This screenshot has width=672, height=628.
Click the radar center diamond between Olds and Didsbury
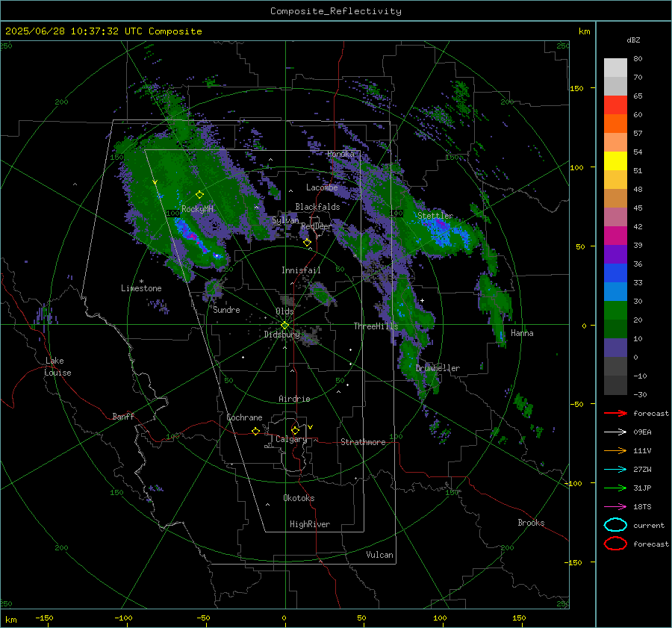pyautogui.click(x=285, y=326)
